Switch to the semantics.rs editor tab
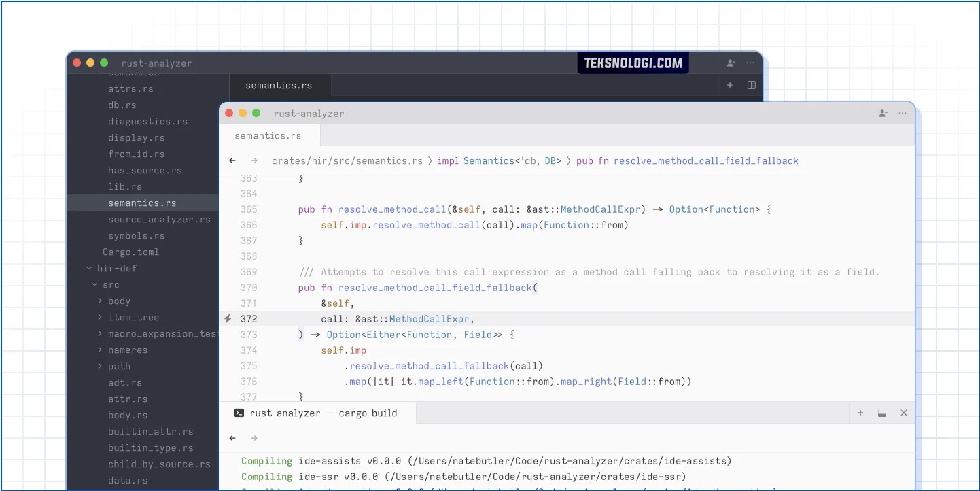This screenshot has width=980, height=491. (x=268, y=135)
